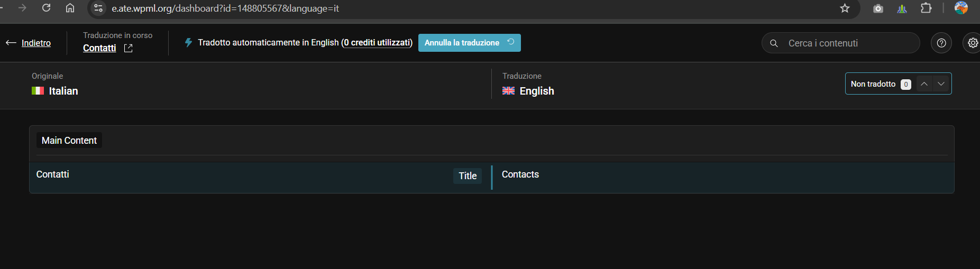Screen dimensions: 980x269
Task: Click Annulla la traduzione button
Action: coord(470,43)
